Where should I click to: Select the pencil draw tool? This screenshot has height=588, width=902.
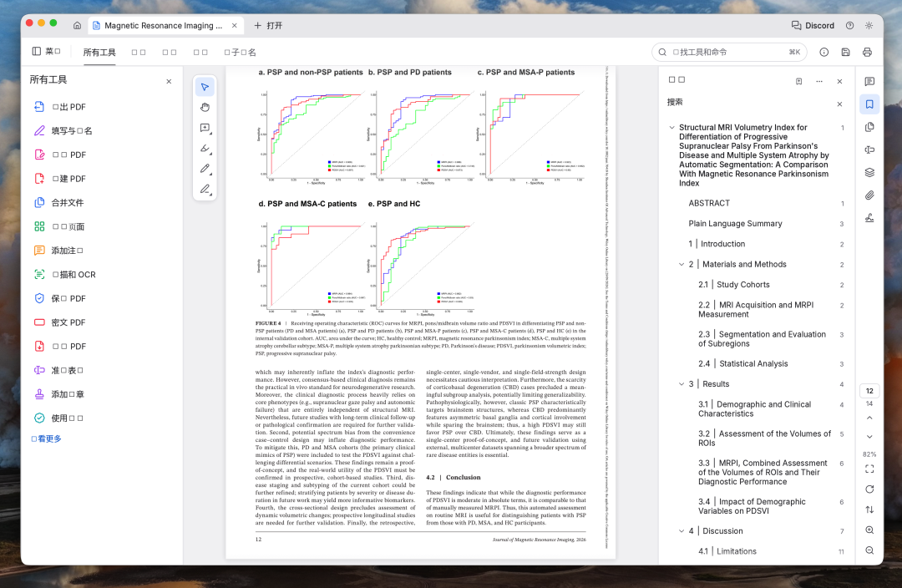205,170
